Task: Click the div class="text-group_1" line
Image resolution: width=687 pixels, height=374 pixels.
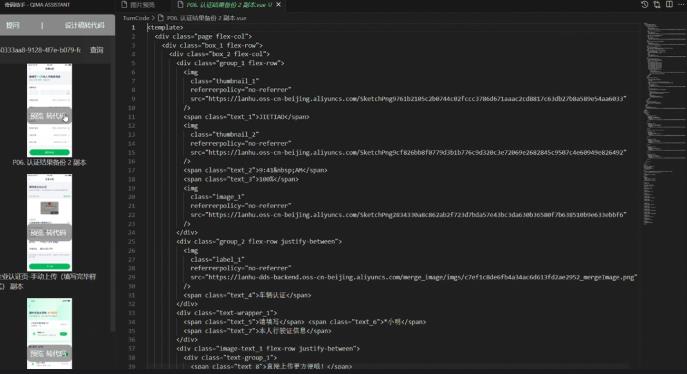Action: click(x=230, y=357)
